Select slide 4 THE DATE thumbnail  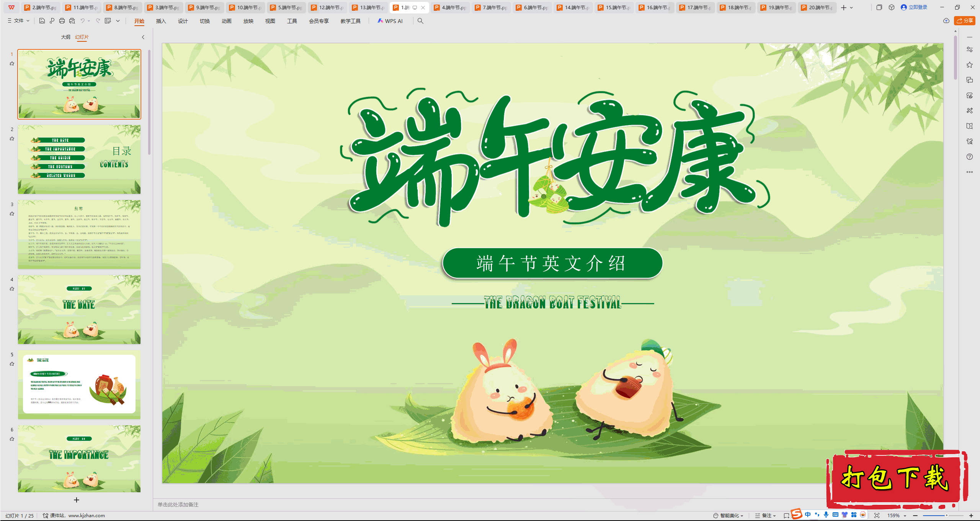[79, 310]
